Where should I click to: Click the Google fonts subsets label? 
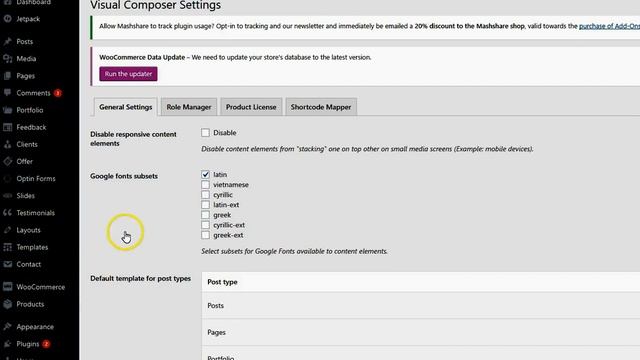124,176
